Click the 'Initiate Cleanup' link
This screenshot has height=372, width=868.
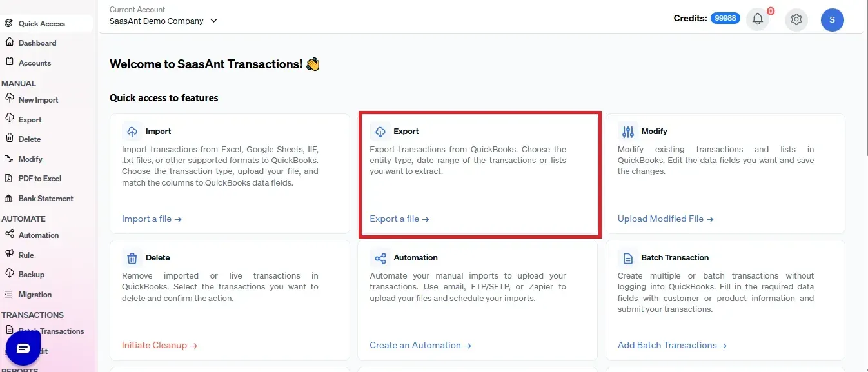(159, 346)
